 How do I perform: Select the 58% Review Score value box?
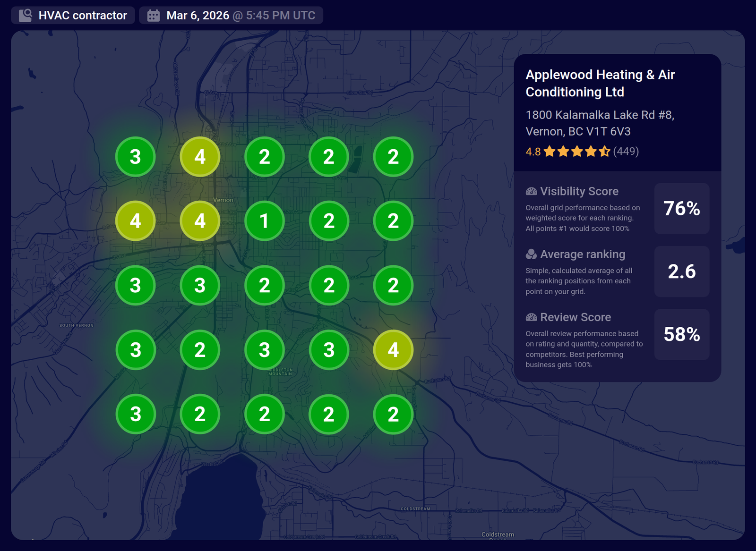click(681, 334)
